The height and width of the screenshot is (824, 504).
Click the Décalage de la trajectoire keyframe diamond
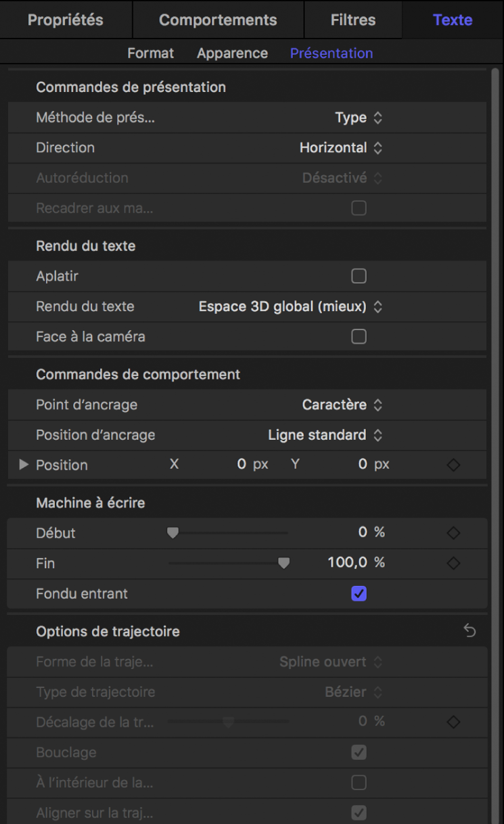(x=453, y=722)
